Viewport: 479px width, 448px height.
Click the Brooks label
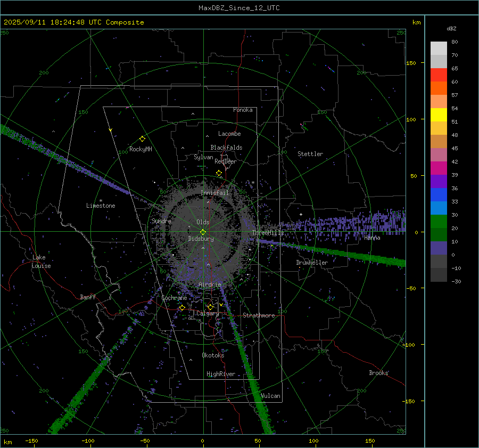point(378,373)
